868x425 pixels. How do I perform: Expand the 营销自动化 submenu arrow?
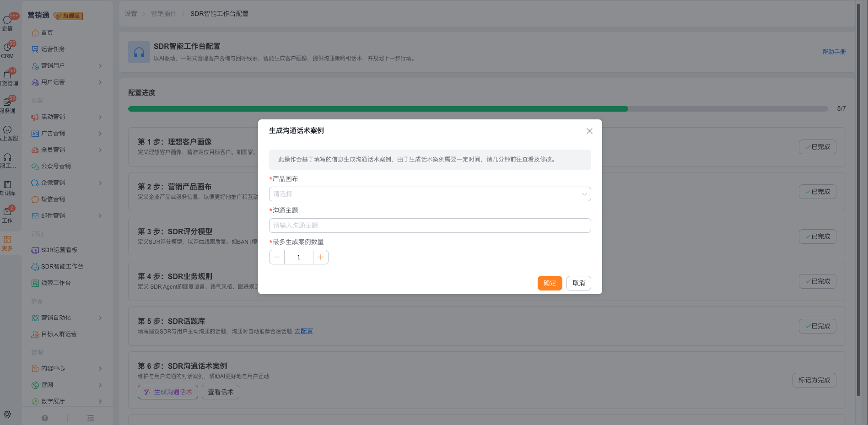click(x=100, y=318)
